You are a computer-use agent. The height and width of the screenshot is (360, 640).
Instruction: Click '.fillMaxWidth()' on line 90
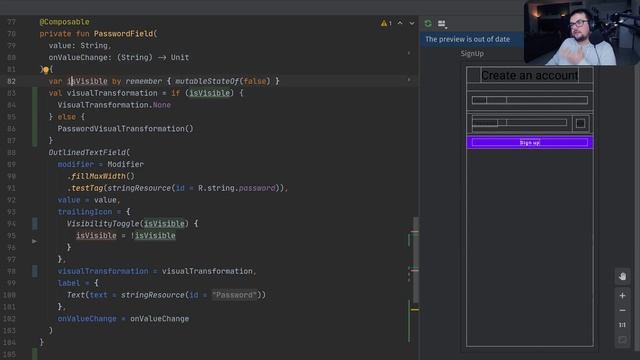pos(100,176)
